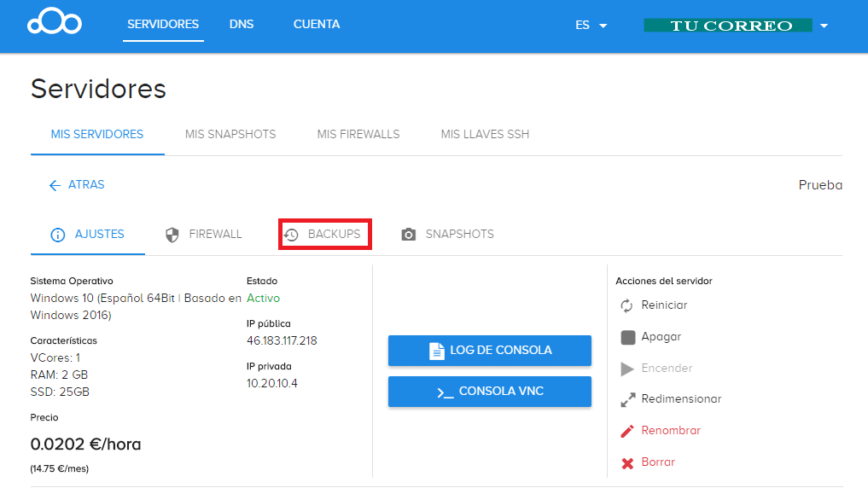Click the Servidores page heading

98,89
